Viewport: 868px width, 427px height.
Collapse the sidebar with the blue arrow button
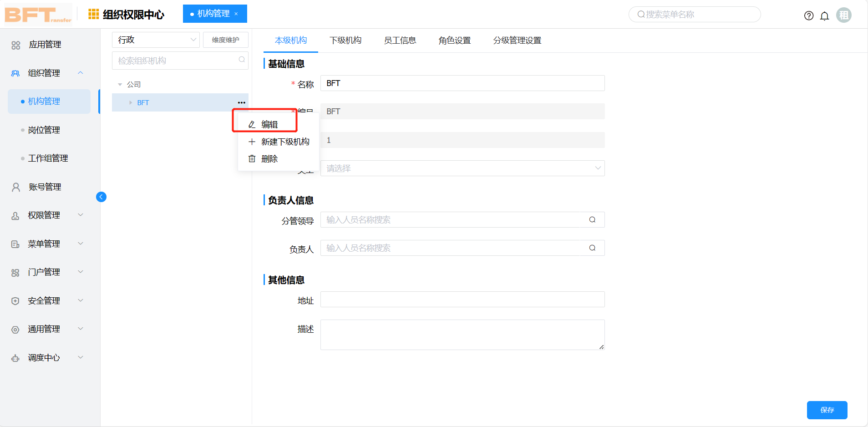pyautogui.click(x=101, y=197)
